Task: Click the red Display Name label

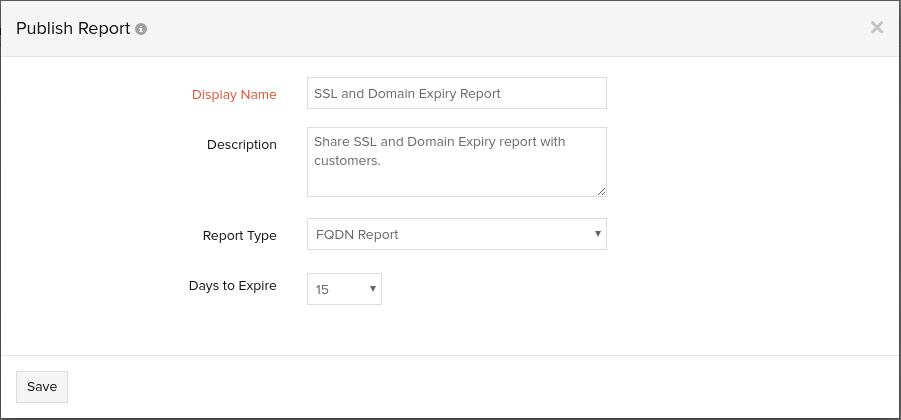Action: [x=234, y=94]
